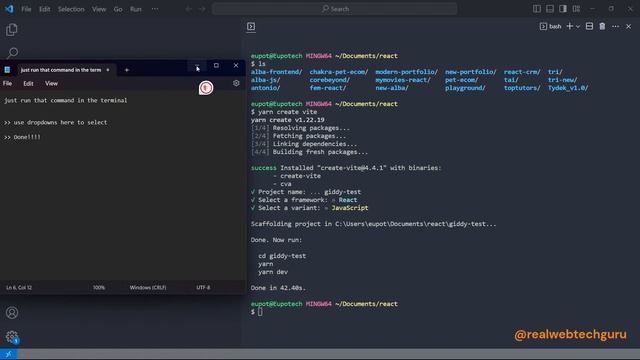Image resolution: width=640 pixels, height=360 pixels.
Task: Toggle the secondary side bar layout icon
Action: tap(563, 9)
